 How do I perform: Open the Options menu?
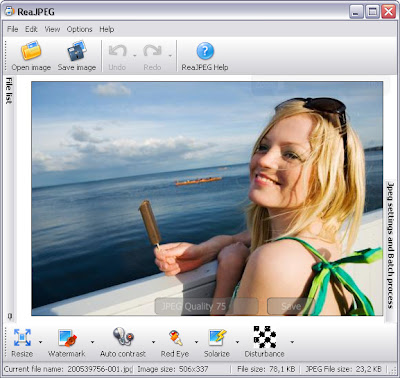click(79, 29)
